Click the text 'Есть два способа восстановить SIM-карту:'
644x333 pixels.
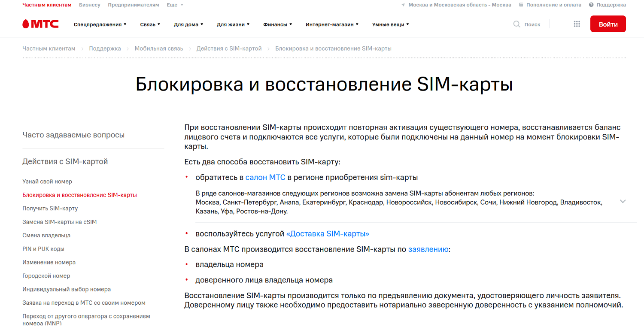click(x=262, y=162)
